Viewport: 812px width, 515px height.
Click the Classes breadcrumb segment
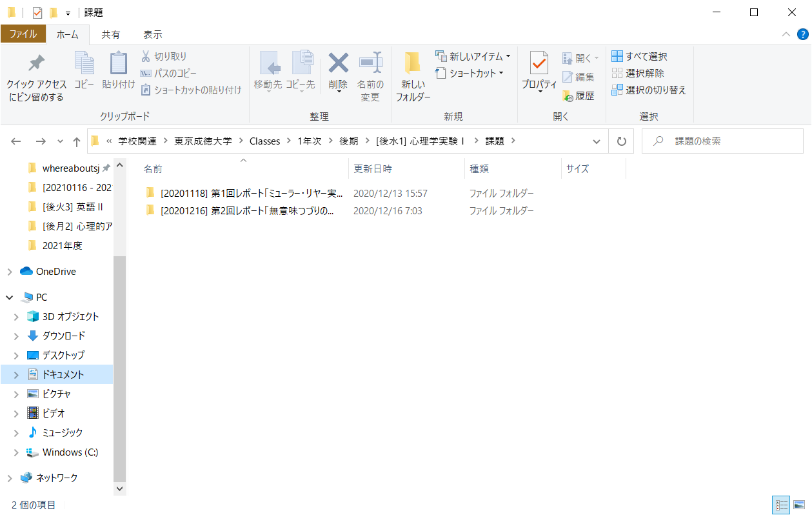[x=264, y=141]
